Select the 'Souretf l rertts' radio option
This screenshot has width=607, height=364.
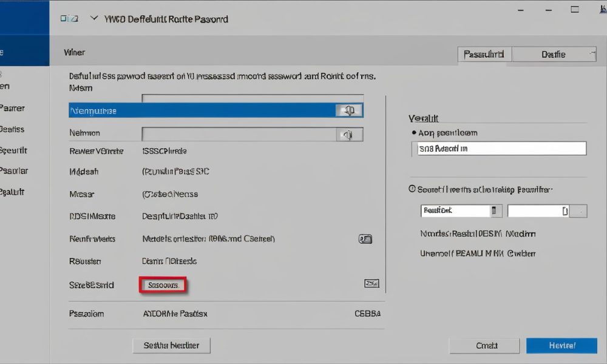[413, 189]
